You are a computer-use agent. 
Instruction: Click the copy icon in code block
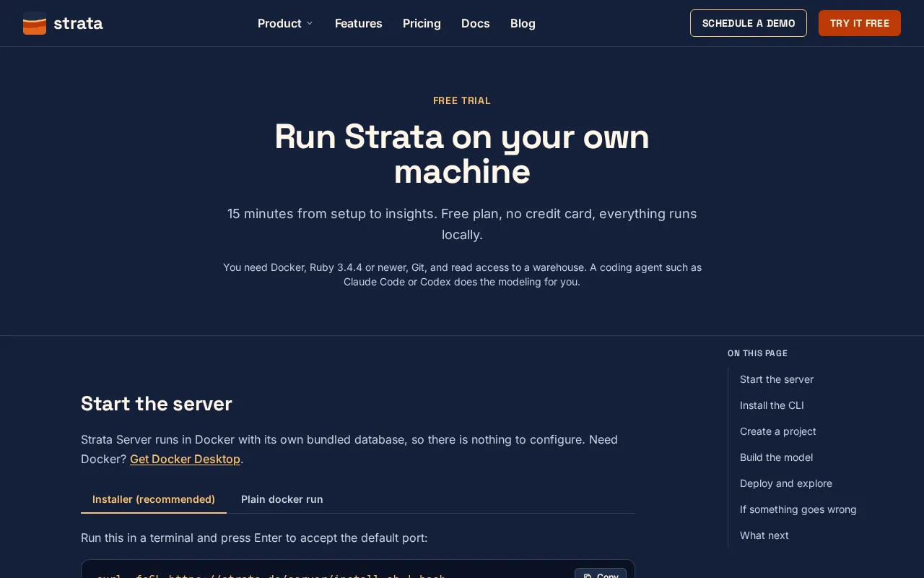coord(588,575)
